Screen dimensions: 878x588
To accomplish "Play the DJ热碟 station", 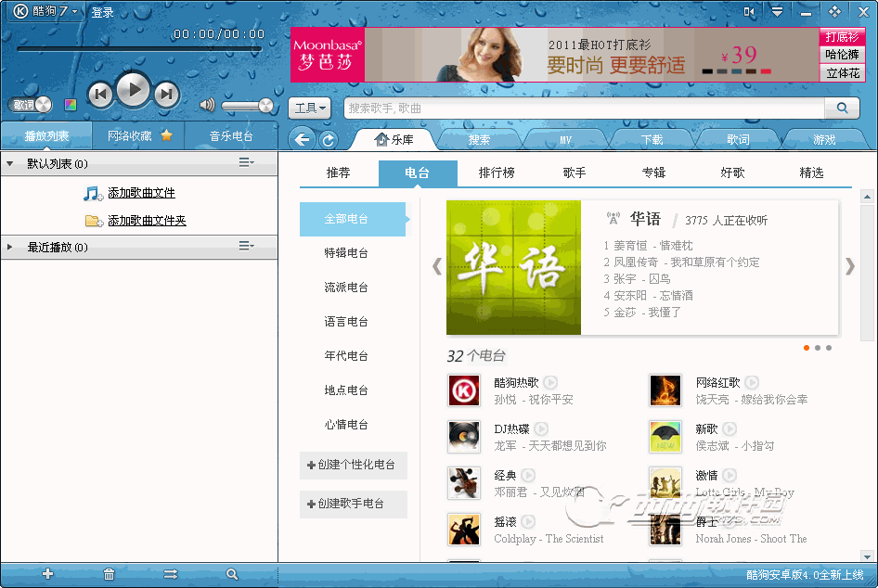I will pos(541,429).
